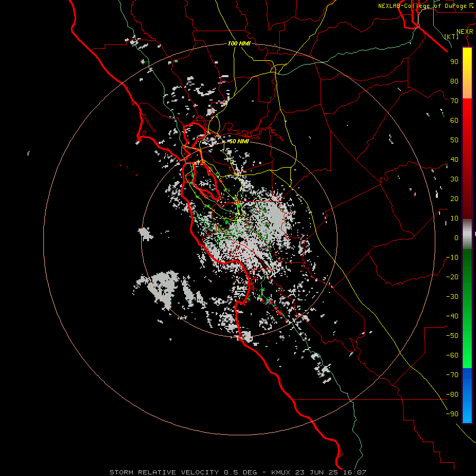Click the -30 knot scale label

click(452, 297)
